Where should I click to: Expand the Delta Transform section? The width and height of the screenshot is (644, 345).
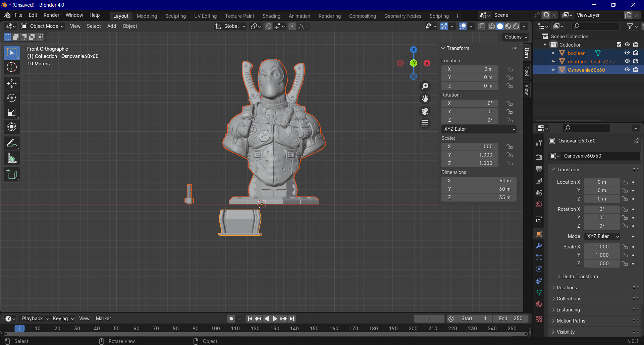pos(580,277)
